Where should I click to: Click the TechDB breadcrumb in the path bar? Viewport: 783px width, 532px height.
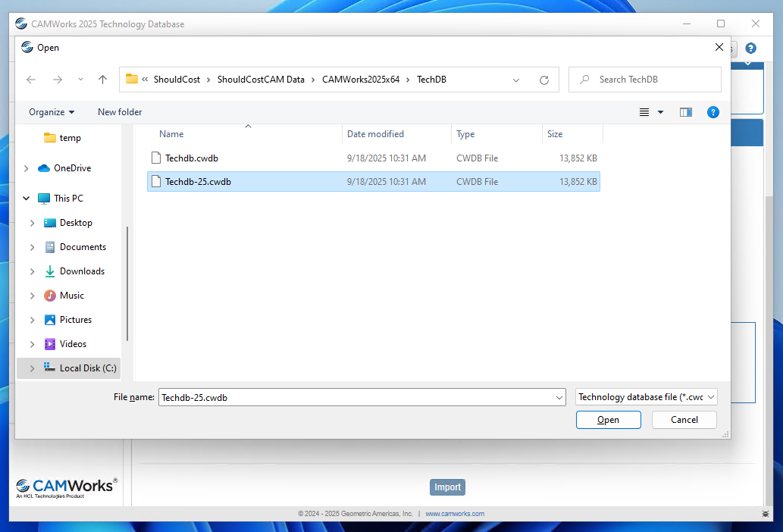coord(431,79)
